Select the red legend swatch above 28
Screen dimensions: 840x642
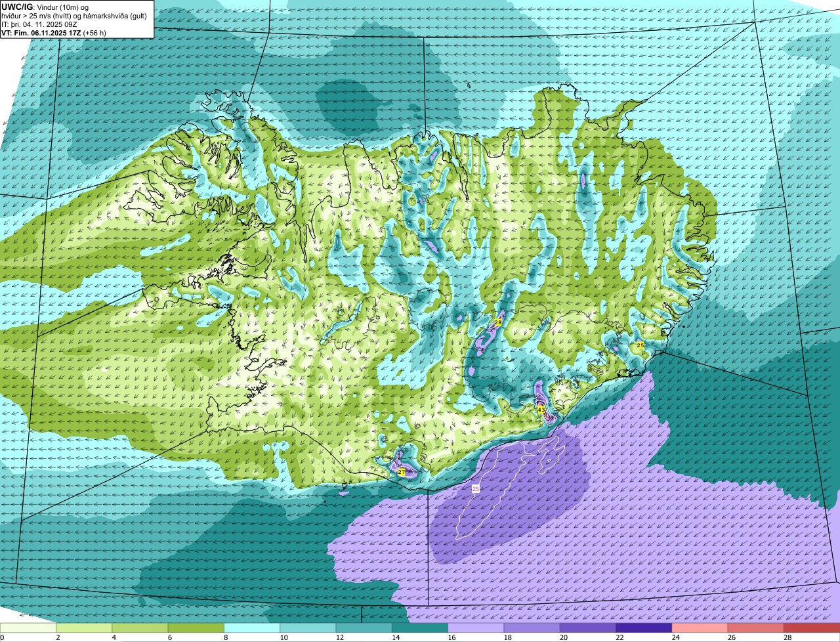[812, 628]
